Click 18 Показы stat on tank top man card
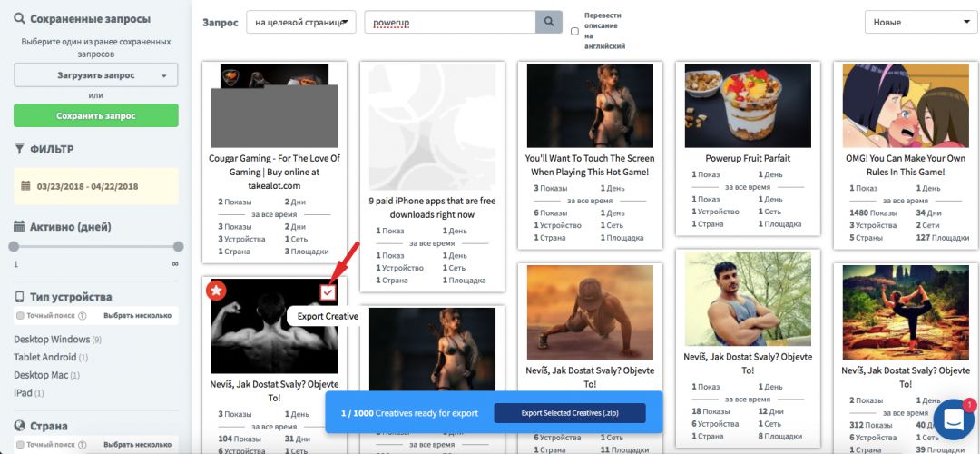The height and width of the screenshot is (454, 980). (711, 411)
